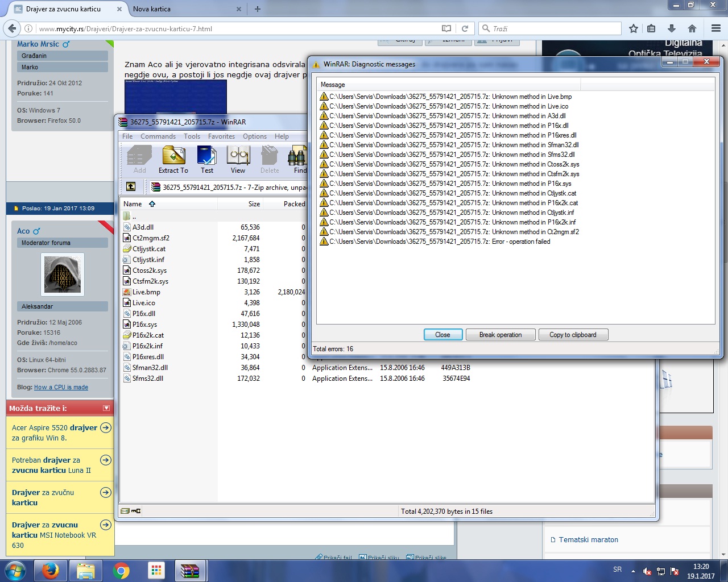Go up one folder in WinRAR

pos(131,186)
